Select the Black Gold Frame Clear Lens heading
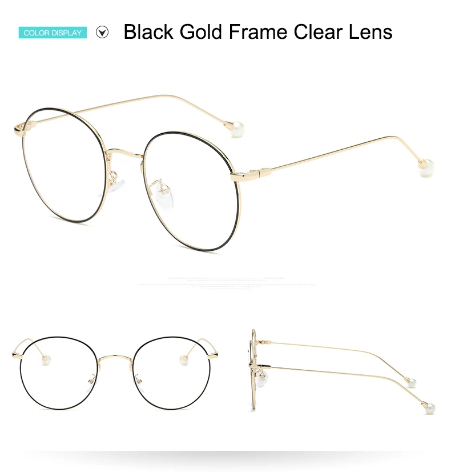Viewport: 451px width, 476px height. pos(258,31)
